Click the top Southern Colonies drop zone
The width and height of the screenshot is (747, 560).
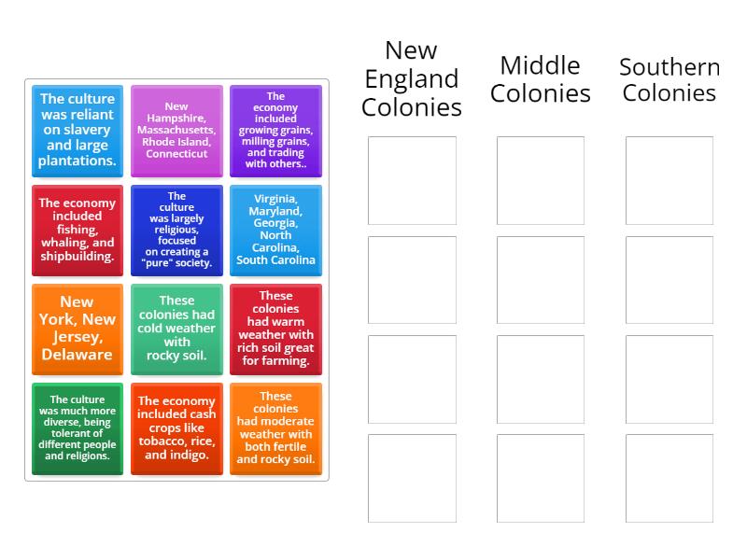[668, 177]
